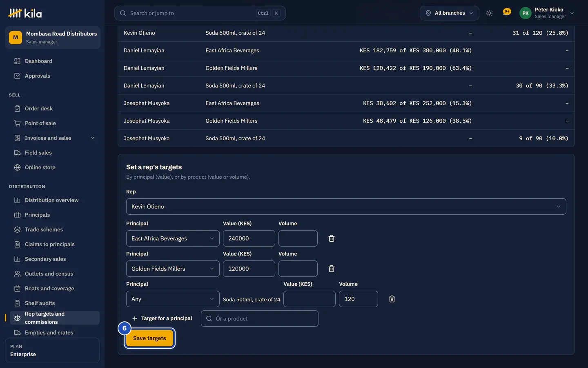Click the Trade schemes layers icon
Screen dimensions: 588x368
pyautogui.click(x=17, y=230)
